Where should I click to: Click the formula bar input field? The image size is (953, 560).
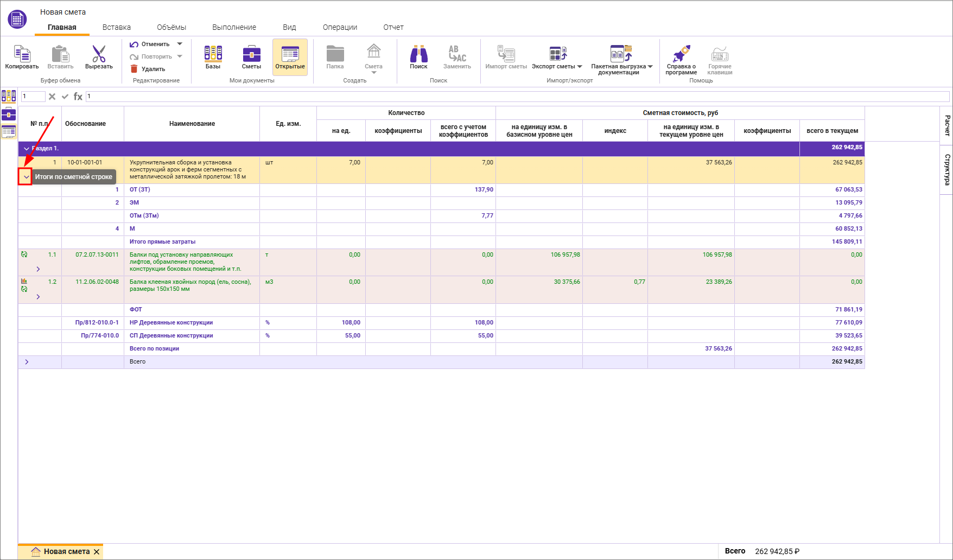516,97
